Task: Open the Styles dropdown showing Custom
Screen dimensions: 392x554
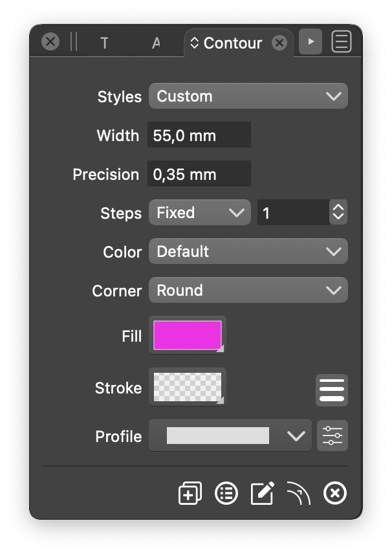Action: tap(248, 96)
